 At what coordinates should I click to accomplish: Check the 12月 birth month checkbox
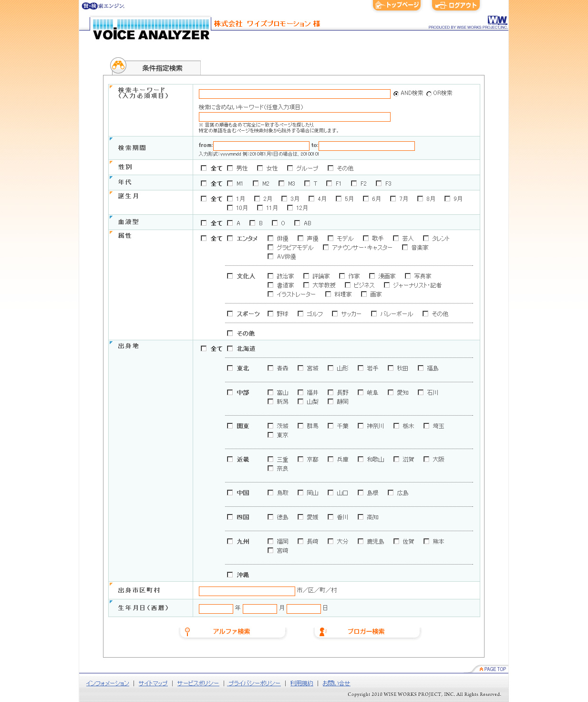point(290,208)
